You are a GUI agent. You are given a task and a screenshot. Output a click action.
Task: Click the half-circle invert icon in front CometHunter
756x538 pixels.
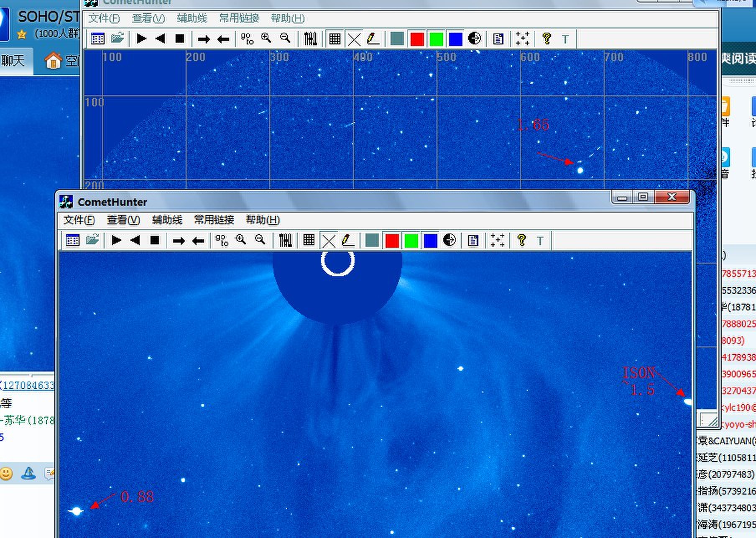[450, 240]
